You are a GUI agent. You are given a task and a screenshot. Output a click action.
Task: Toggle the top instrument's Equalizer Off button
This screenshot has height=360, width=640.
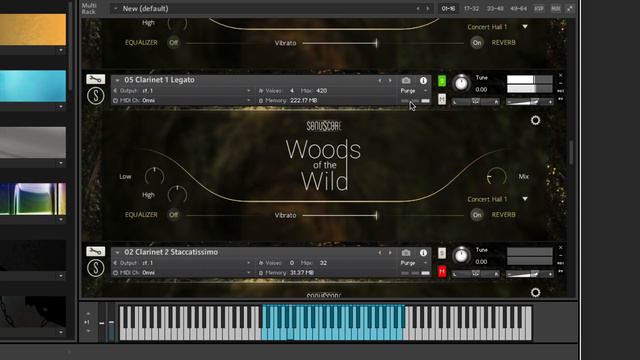point(173,42)
